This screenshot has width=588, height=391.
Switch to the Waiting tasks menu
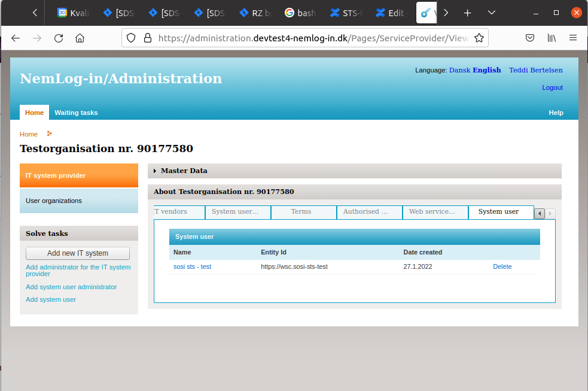(76, 113)
